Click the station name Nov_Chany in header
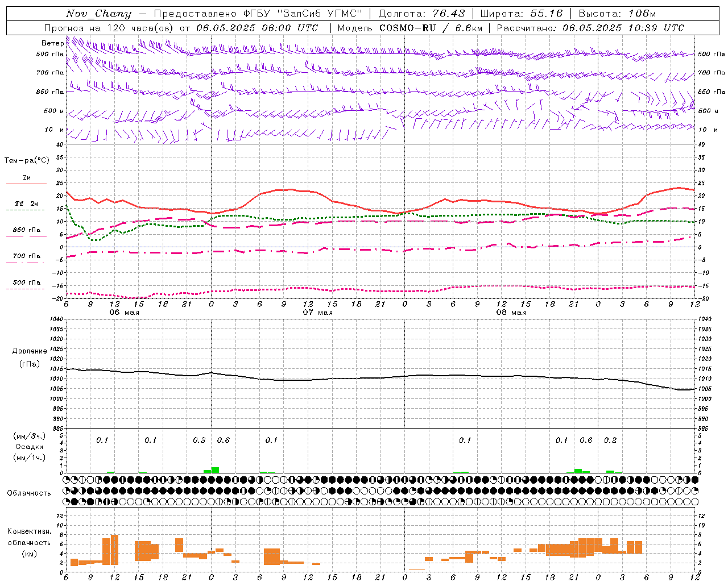 [98, 14]
